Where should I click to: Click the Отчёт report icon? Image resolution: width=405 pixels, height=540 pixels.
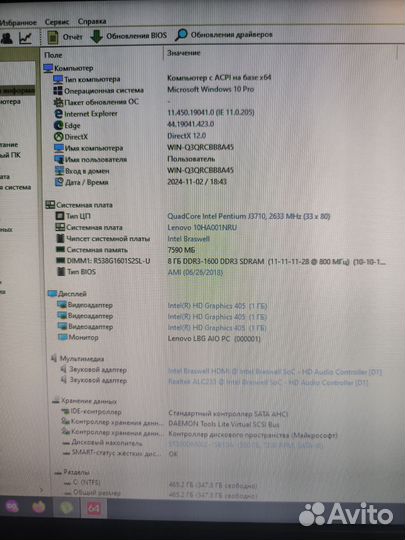[53, 37]
